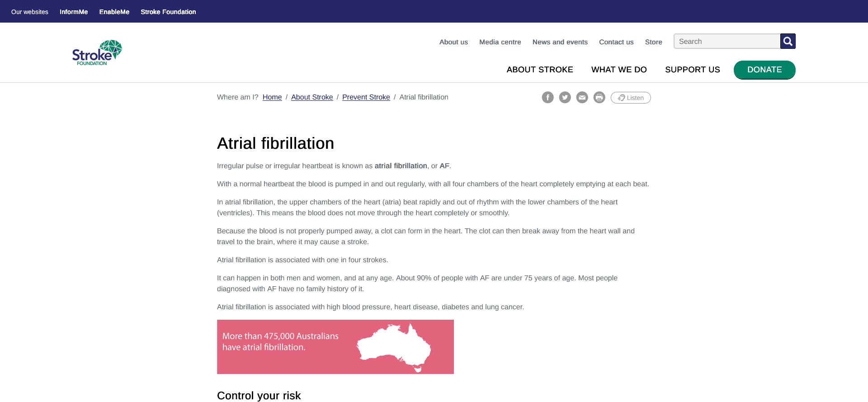This screenshot has width=868, height=402.
Task: Share page on Facebook icon
Action: coord(547,98)
